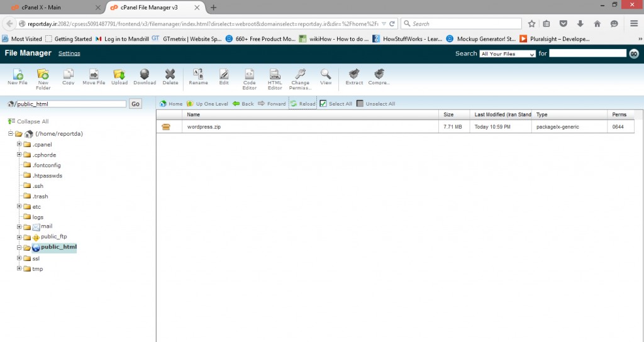Check the Select All checkbox
The image size is (644, 342).
[x=323, y=104]
